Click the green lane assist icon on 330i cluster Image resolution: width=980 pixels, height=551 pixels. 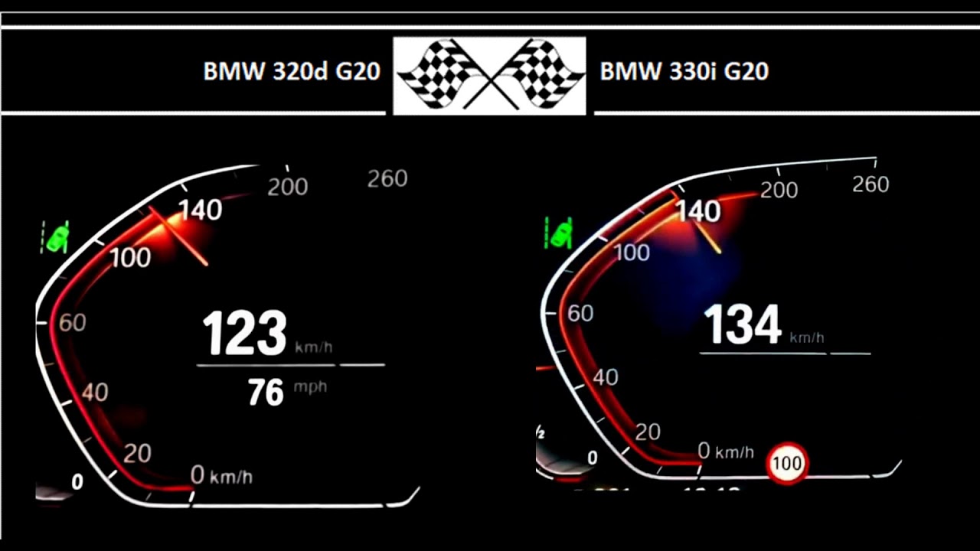560,233
